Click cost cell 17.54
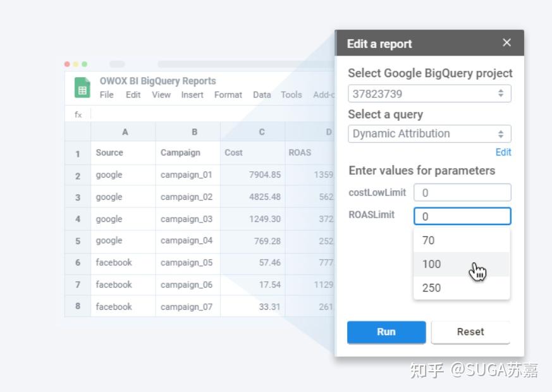Viewport: 552px width, 392px height. (253, 285)
